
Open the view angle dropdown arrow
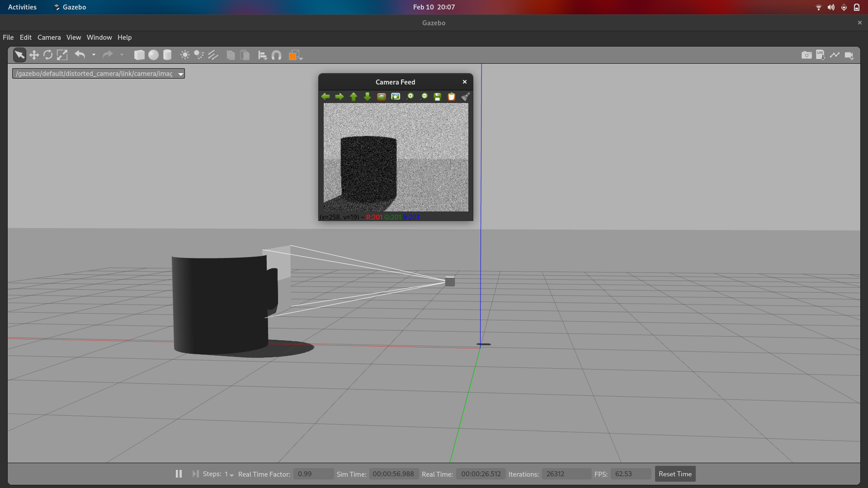coord(301,58)
